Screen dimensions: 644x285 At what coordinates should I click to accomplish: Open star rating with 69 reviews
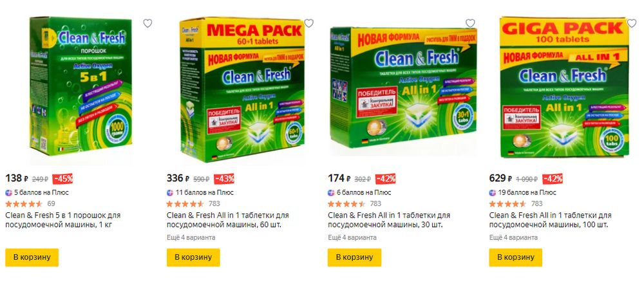24,204
